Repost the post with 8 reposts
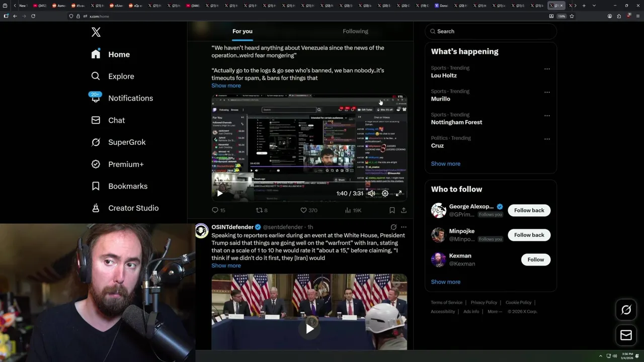The height and width of the screenshot is (362, 644). (x=262, y=210)
